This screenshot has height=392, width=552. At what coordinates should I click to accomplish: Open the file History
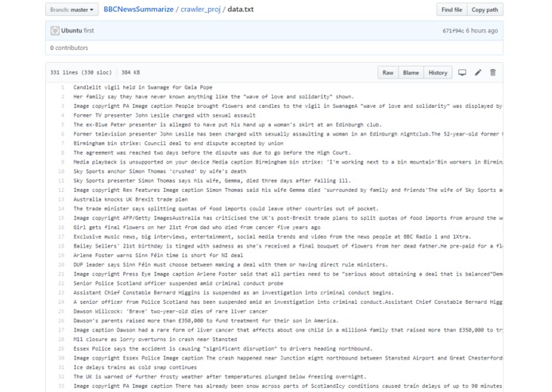click(x=438, y=72)
